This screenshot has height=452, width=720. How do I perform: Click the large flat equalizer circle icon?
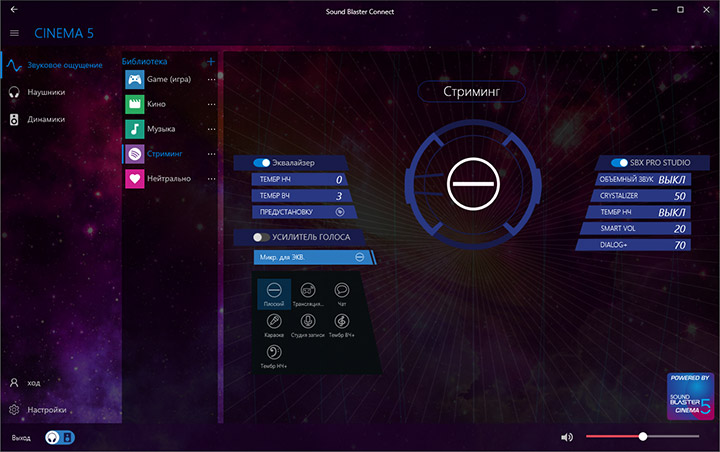473,184
